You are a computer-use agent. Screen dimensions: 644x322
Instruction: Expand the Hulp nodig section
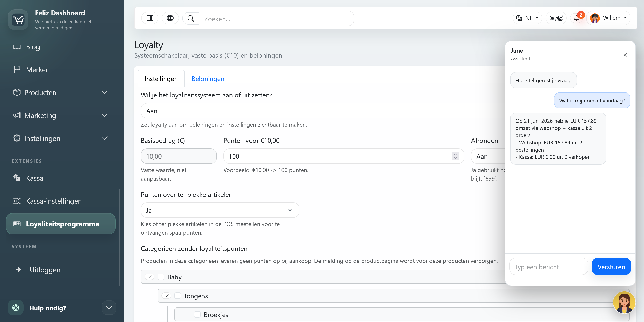tap(109, 307)
